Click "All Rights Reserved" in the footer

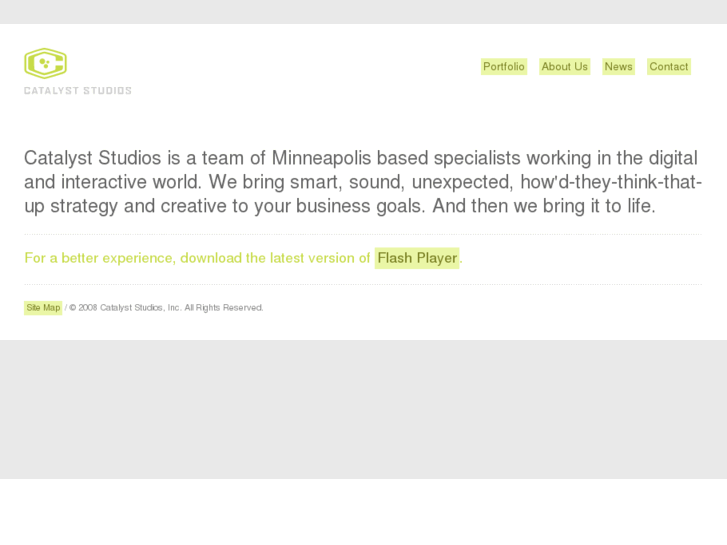click(x=224, y=308)
